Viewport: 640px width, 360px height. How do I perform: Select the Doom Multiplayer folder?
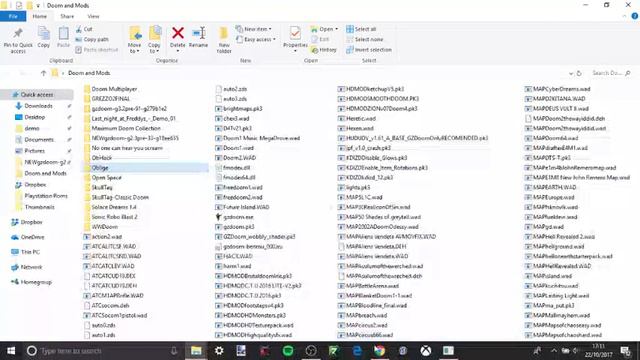[110, 89]
